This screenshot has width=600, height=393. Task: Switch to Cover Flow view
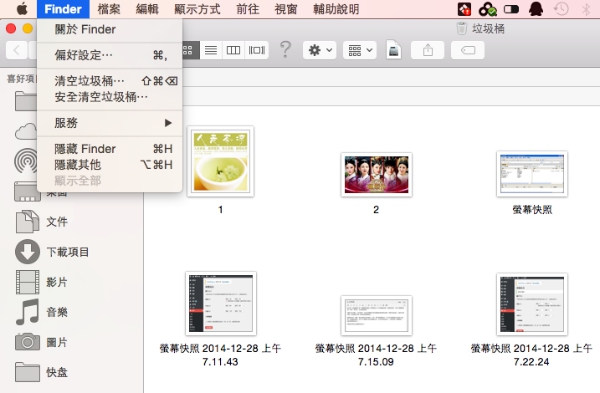pyautogui.click(x=256, y=50)
